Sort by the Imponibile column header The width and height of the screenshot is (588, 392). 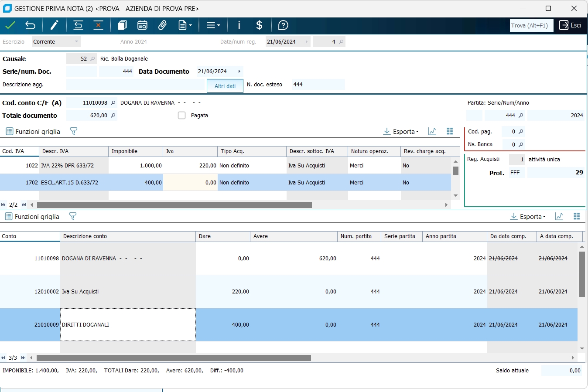tap(135, 151)
